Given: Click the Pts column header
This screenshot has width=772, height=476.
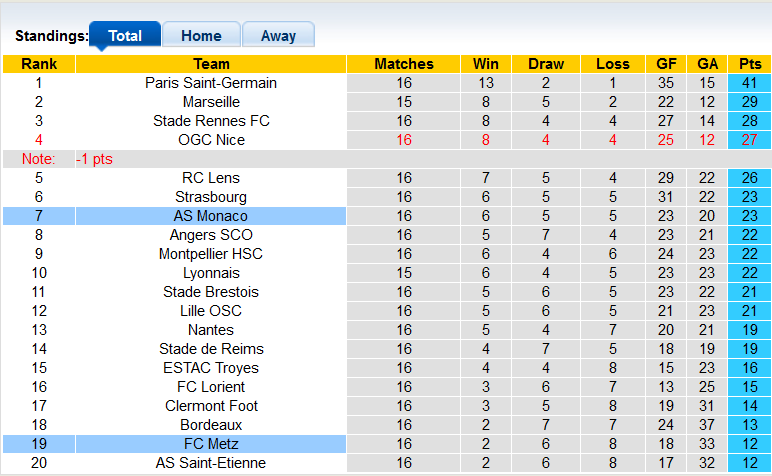Looking at the screenshot, I should 749,64.
